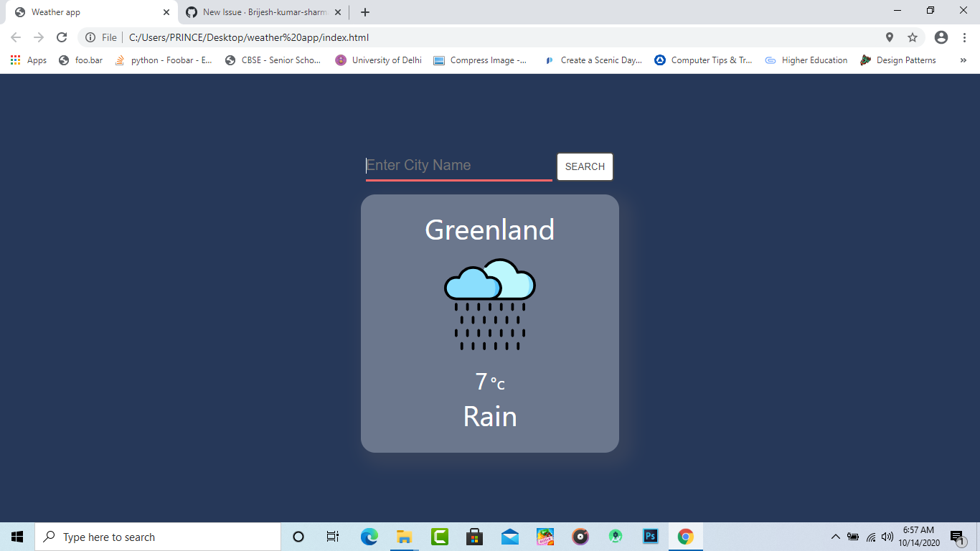Open File Explorer from the taskbar
This screenshot has height=551, width=980.
404,536
